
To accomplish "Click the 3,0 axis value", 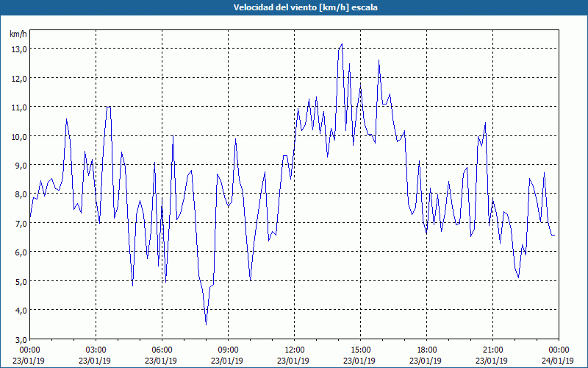I will click(x=20, y=339).
